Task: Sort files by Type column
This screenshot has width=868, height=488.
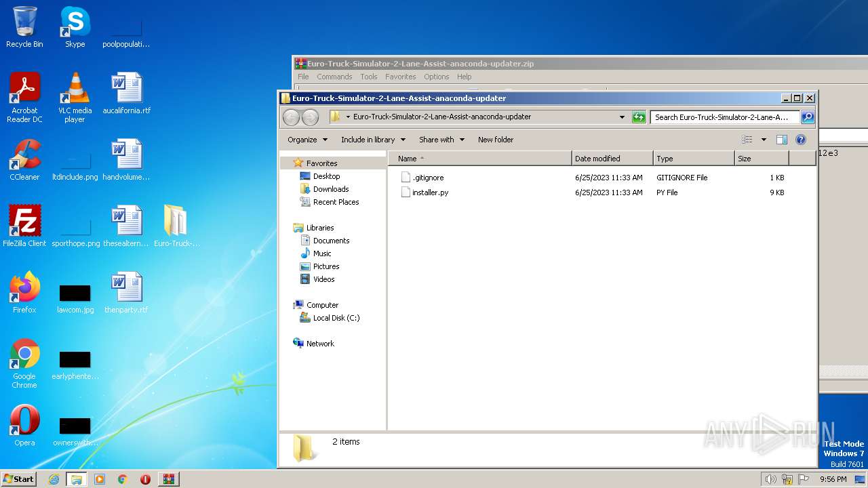Action: click(694, 159)
